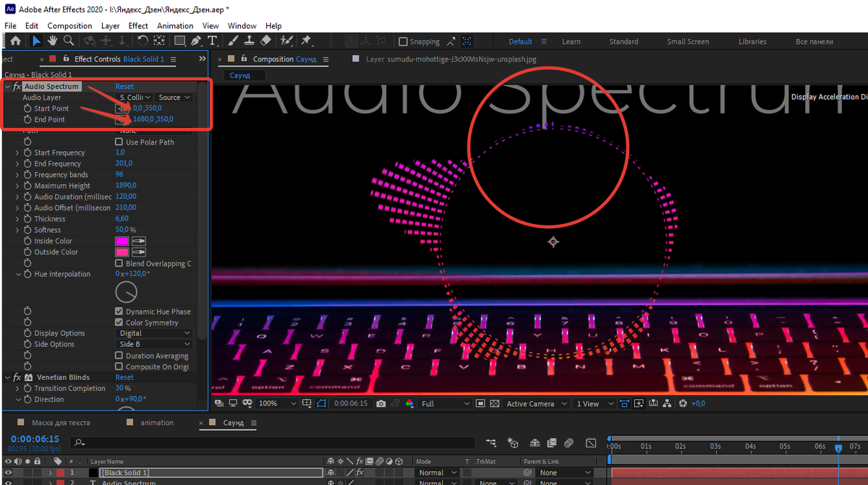The height and width of the screenshot is (485, 868).
Task: Expand the Start Frequency property
Action: pyautogui.click(x=17, y=153)
